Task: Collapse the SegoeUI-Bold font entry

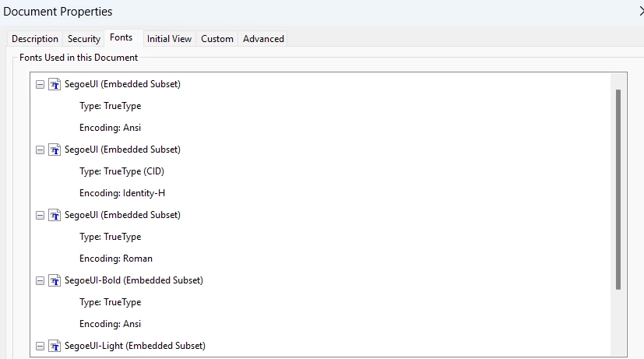Action: [x=40, y=280]
